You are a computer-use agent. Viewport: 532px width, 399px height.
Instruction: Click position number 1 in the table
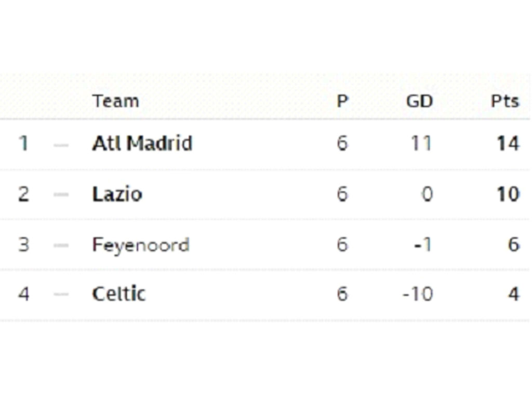(23, 143)
